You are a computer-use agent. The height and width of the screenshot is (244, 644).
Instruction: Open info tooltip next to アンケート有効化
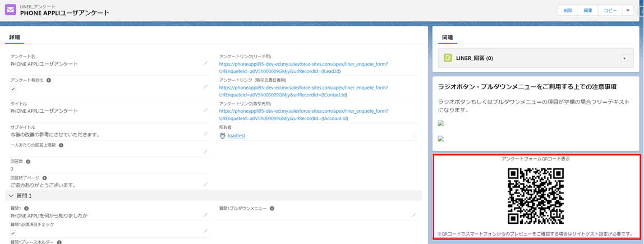click(48, 80)
